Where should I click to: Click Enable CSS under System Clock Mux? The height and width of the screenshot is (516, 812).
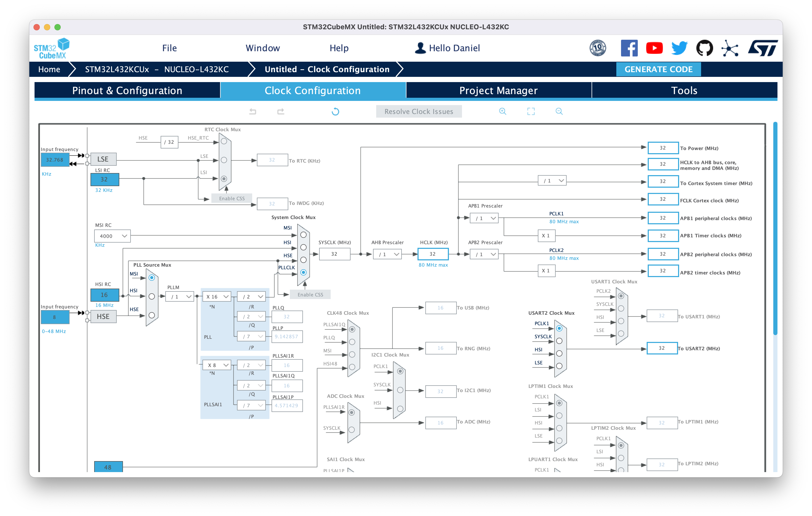[x=310, y=294]
